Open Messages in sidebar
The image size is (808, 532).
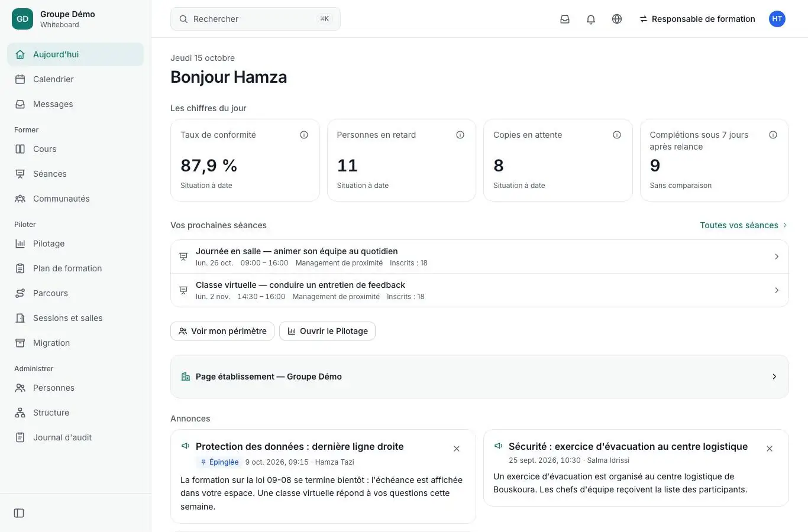(x=75, y=104)
